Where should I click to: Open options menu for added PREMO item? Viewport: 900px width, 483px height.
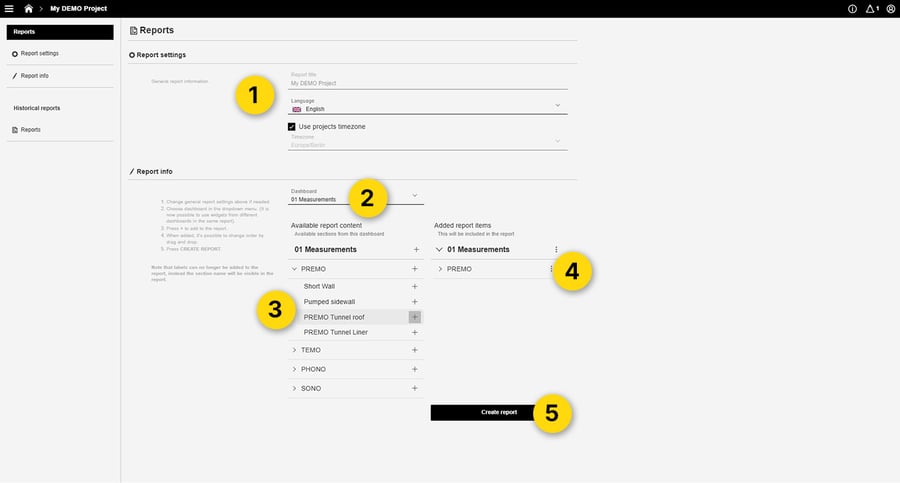click(x=551, y=269)
